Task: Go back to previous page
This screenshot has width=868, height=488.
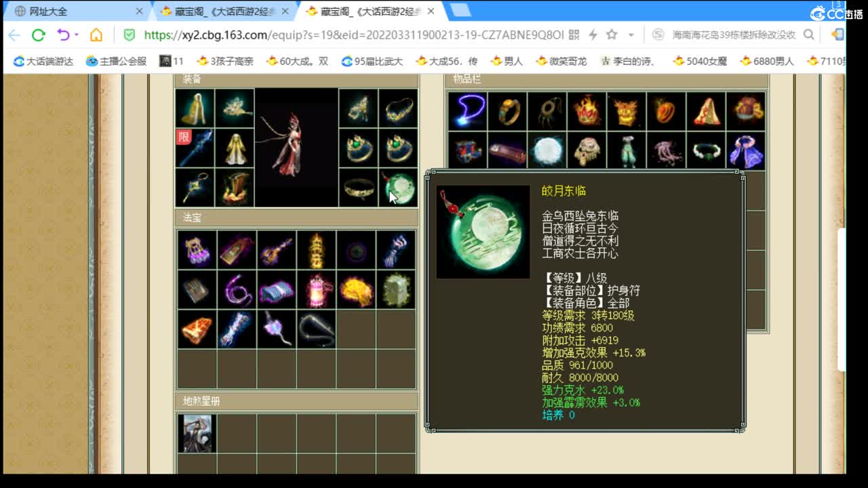Action: (14, 35)
